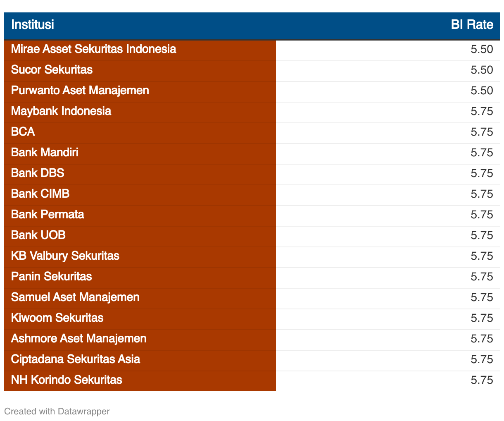
Task: Select the 5.75 rate for Bank CIMB
Action: pos(482,194)
